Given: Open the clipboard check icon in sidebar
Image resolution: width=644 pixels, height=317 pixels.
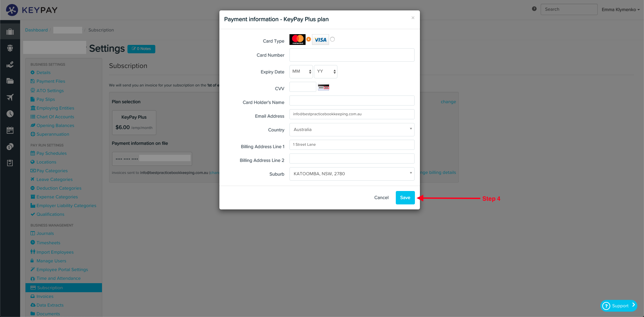Looking at the screenshot, I should click(10, 163).
